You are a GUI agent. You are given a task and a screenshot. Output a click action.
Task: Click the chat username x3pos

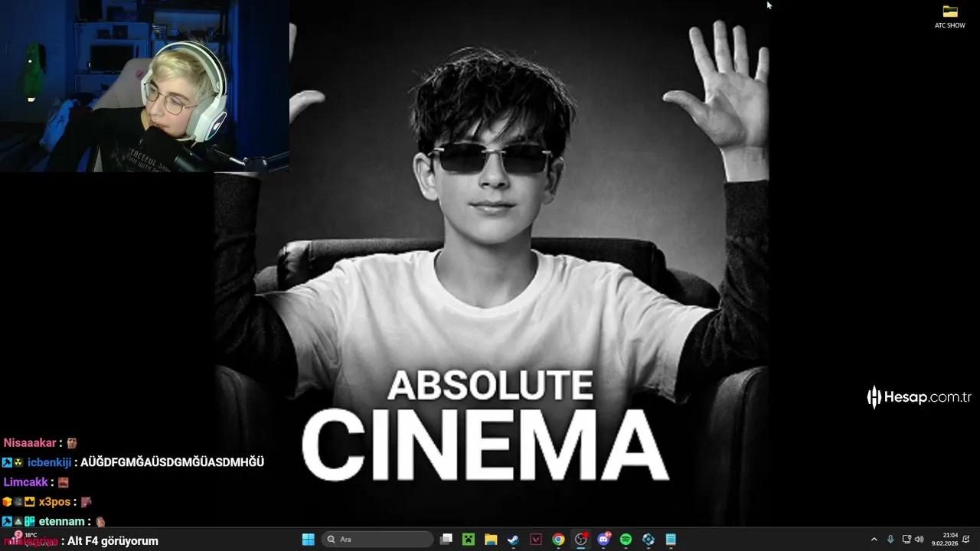click(54, 502)
